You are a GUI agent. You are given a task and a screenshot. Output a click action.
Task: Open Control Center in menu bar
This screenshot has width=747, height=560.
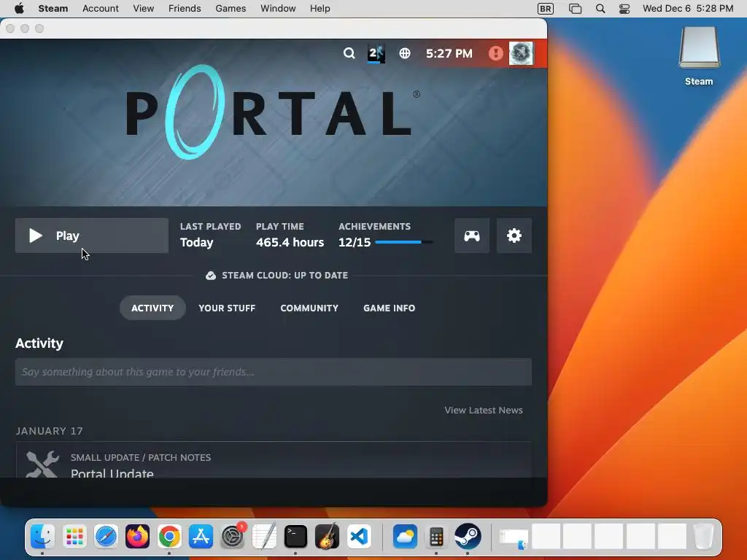pyautogui.click(x=624, y=9)
